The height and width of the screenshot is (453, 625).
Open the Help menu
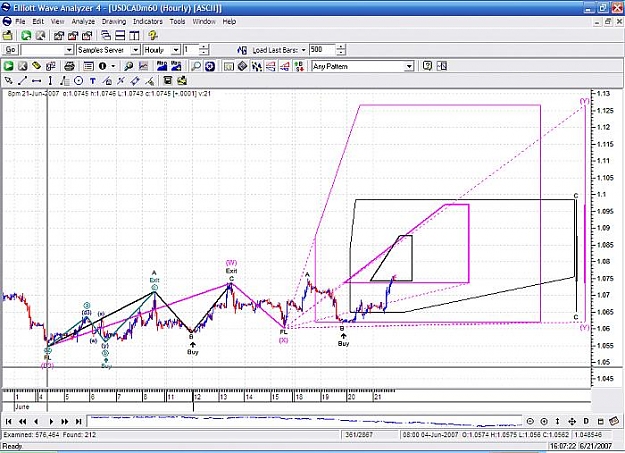[x=229, y=22]
